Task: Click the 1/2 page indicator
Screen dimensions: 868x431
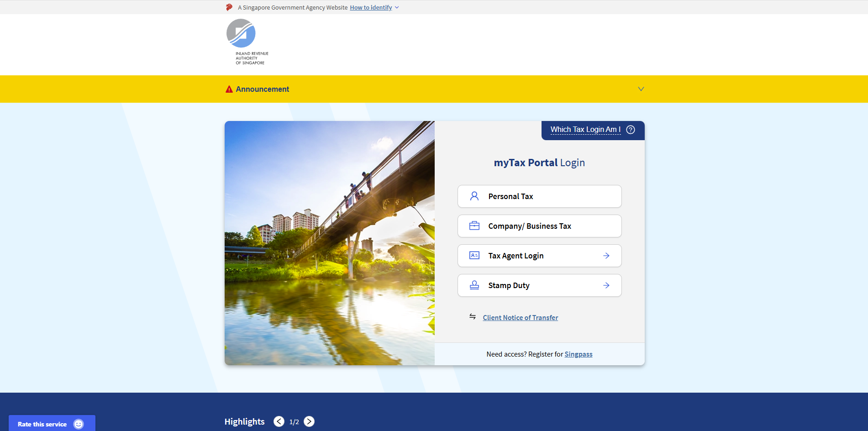Action: (294, 422)
